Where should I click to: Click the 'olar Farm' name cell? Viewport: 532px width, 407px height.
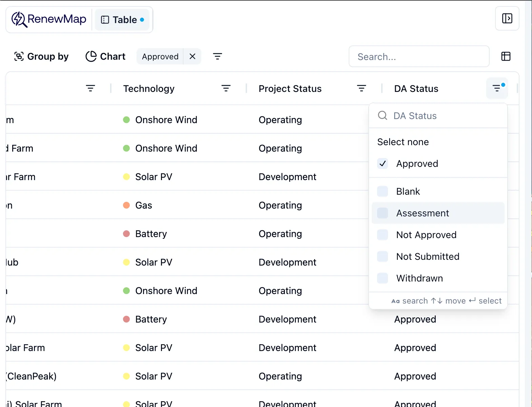pyautogui.click(x=25, y=348)
